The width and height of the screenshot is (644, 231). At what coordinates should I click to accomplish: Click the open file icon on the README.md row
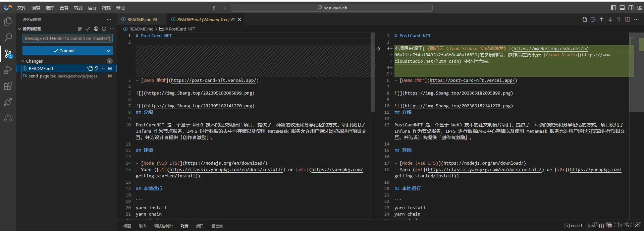(x=90, y=68)
